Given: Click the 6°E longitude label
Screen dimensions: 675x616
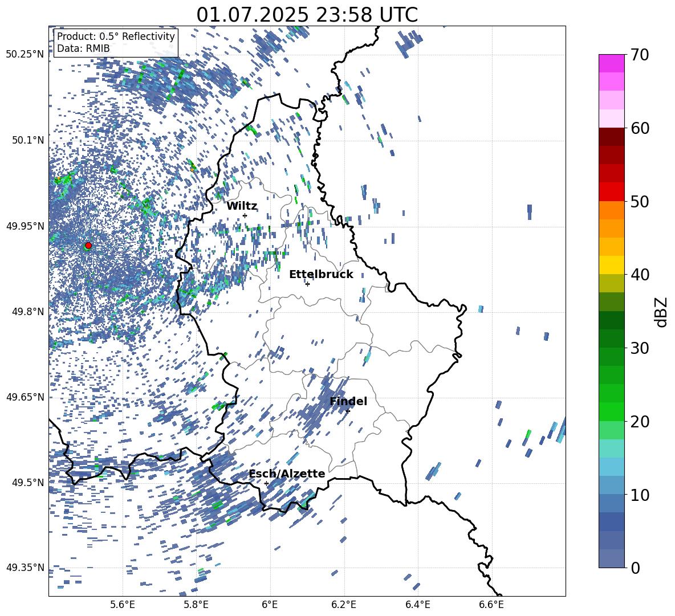Looking at the screenshot, I should tap(270, 605).
